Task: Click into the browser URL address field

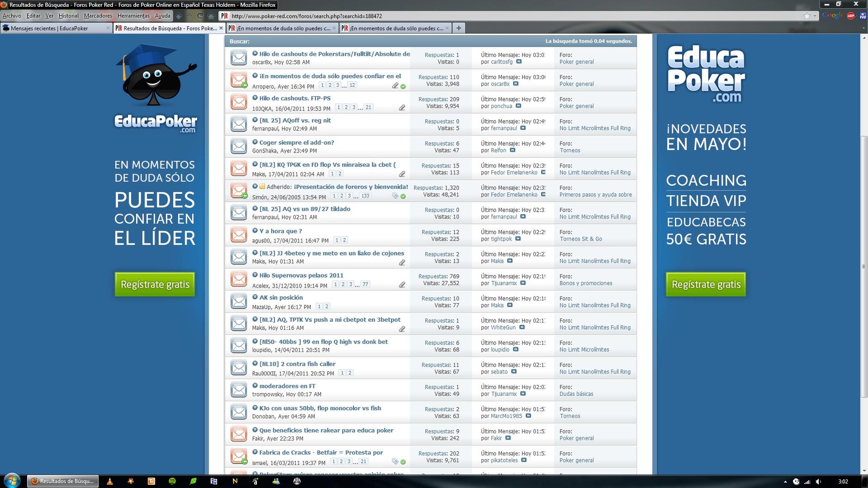Action: coord(516,16)
